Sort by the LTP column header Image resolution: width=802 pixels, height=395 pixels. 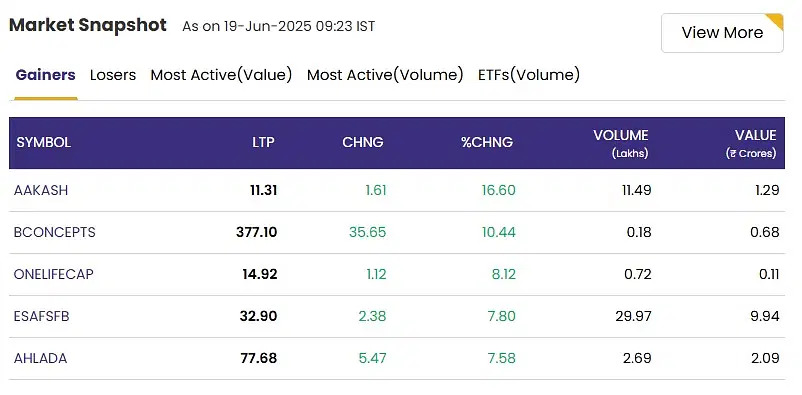263,142
